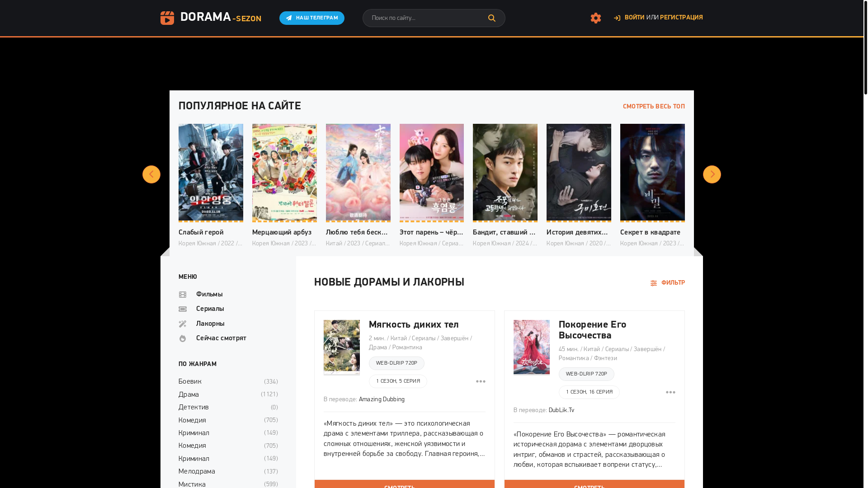The height and width of the screenshot is (488, 868).
Task: Click the Слабый герой title
Action: click(x=201, y=232)
